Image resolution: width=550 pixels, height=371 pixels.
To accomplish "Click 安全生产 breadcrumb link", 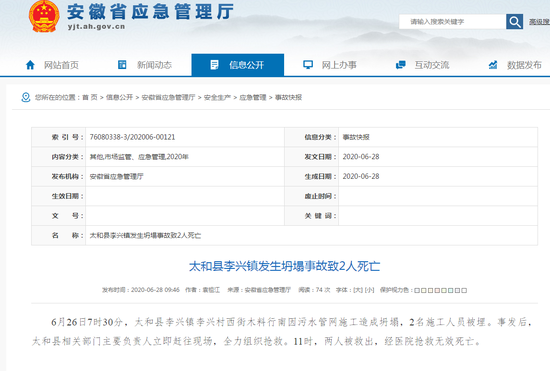I will 217,97.
